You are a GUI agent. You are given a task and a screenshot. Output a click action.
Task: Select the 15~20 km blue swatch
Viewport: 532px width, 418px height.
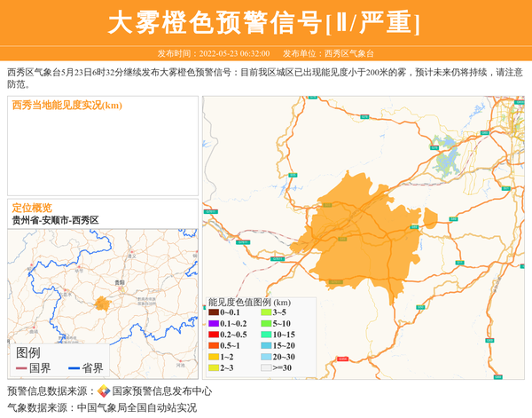click(x=266, y=345)
